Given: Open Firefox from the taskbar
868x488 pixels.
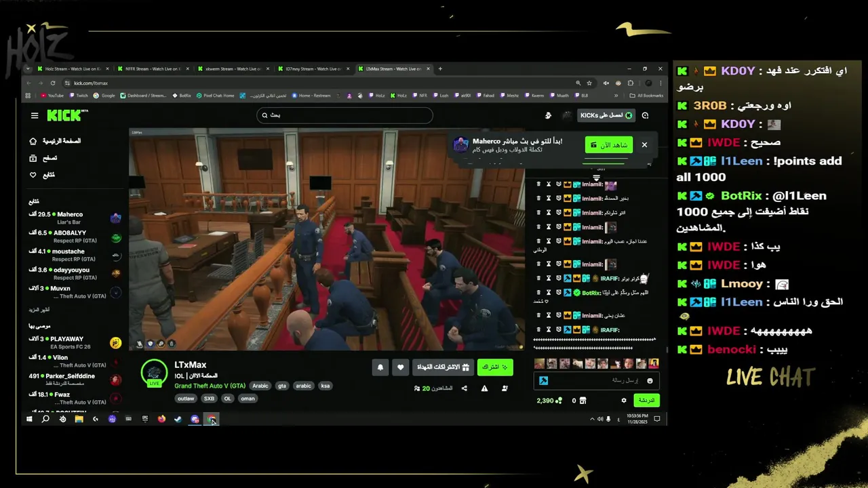Looking at the screenshot, I should tap(161, 420).
